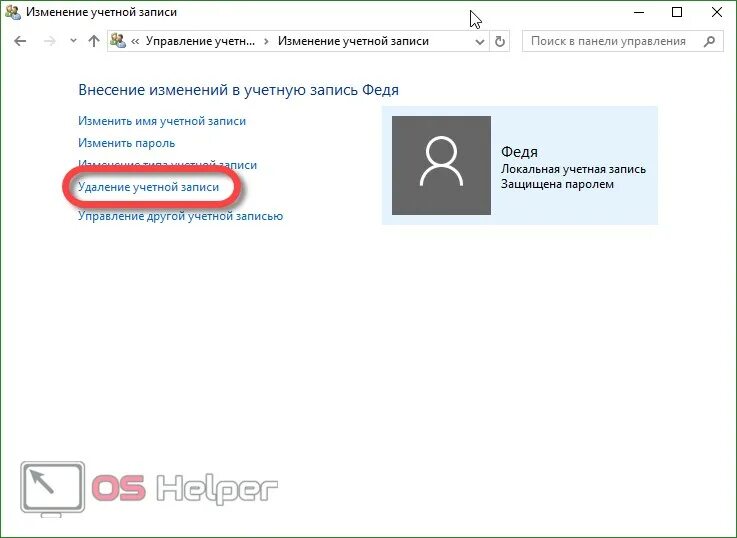Focus the 'Поиск в панели управления' field
Image resolution: width=737 pixels, height=538 pixels.
point(622,41)
